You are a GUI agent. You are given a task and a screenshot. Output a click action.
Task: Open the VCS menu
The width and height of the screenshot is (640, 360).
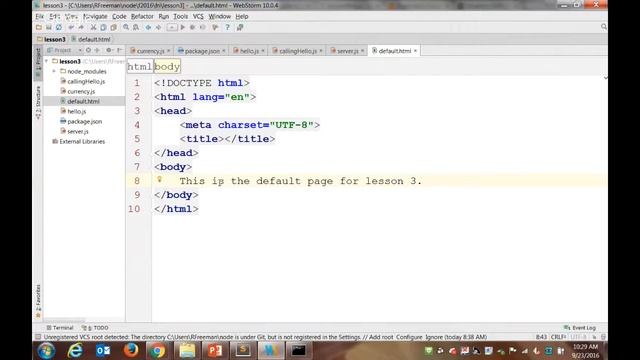point(198,16)
